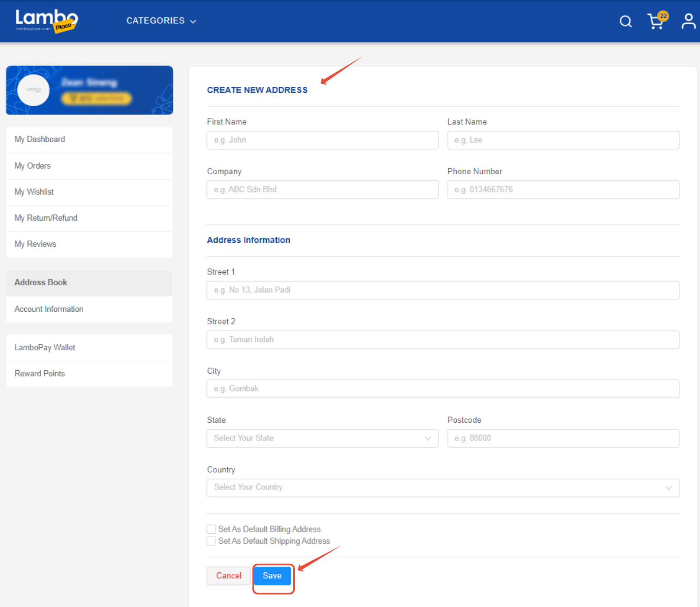Focus the Last Name field
The width and height of the screenshot is (700, 607).
click(x=563, y=140)
